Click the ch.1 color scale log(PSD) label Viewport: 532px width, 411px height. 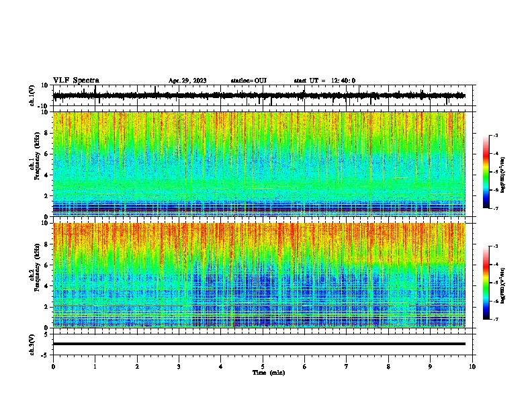[x=503, y=175]
